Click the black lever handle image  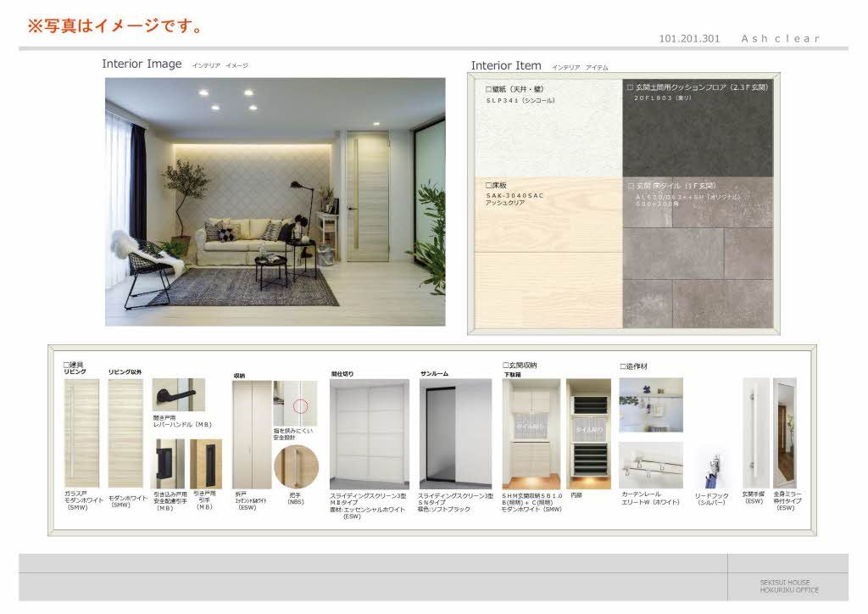pos(178,396)
